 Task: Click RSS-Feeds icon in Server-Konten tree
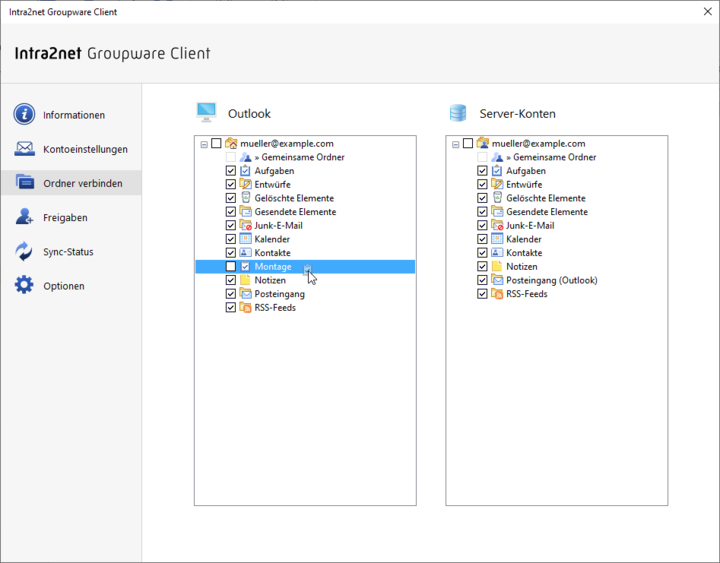point(497,294)
